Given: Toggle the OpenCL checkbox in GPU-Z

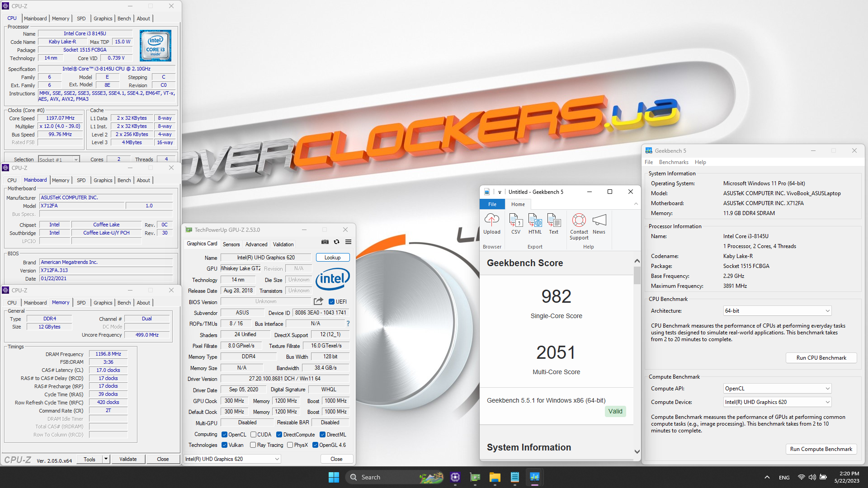Looking at the screenshot, I should (x=224, y=435).
